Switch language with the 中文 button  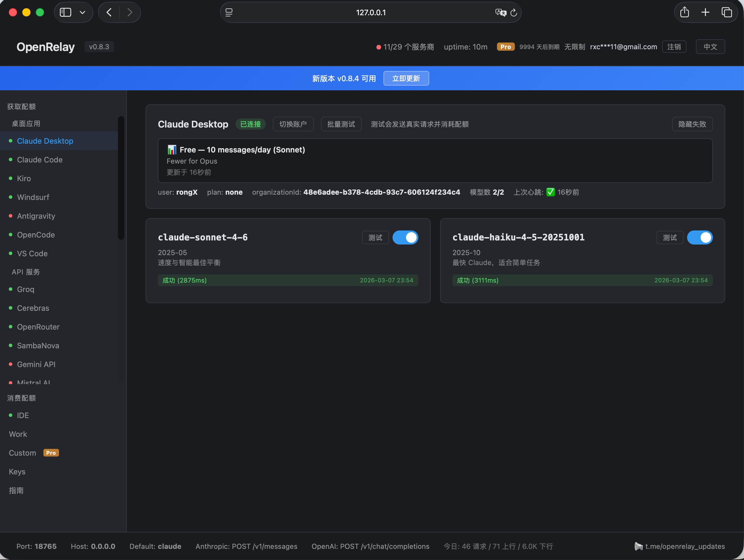click(x=710, y=47)
